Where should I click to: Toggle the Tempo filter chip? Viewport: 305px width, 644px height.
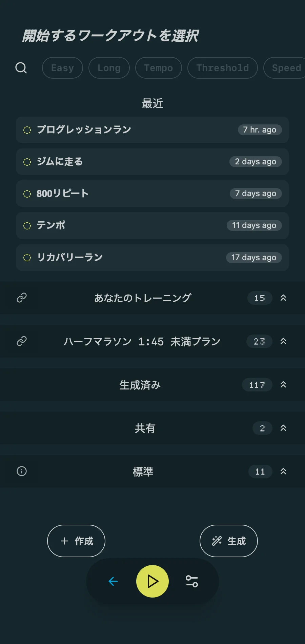pyautogui.click(x=158, y=68)
